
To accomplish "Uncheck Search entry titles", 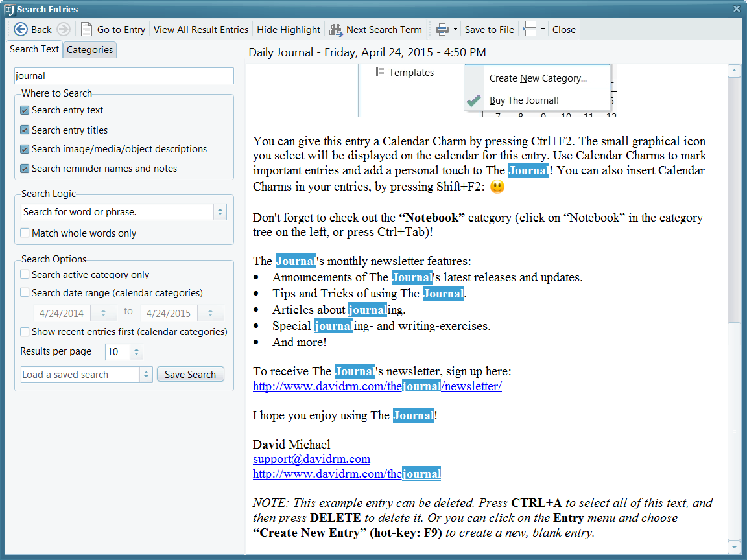I will click(x=25, y=130).
